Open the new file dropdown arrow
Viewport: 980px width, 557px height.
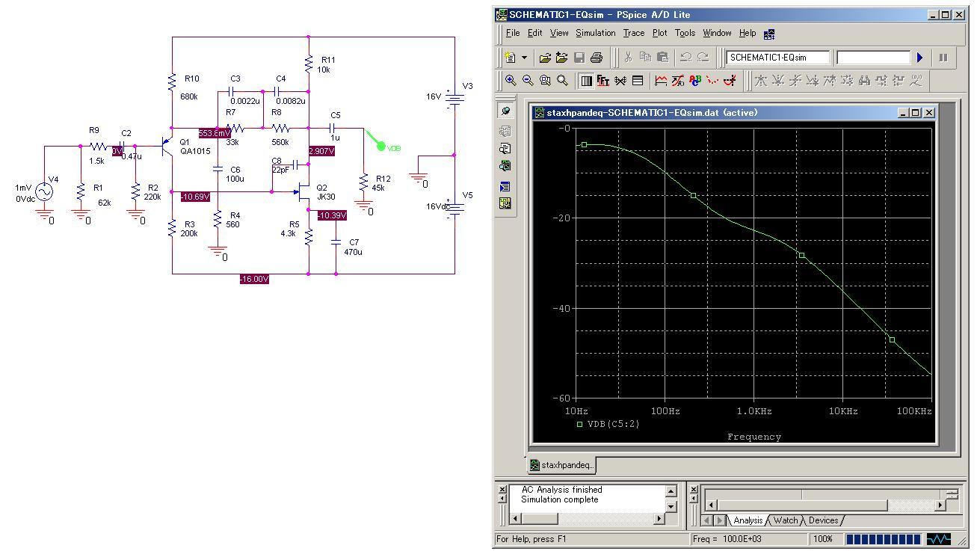coord(524,58)
